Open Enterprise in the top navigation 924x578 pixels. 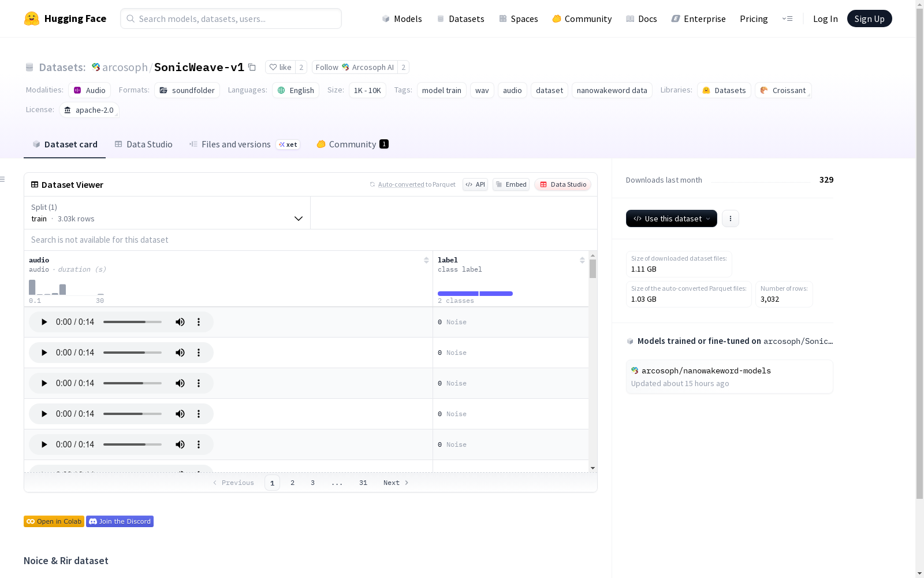pos(698,18)
